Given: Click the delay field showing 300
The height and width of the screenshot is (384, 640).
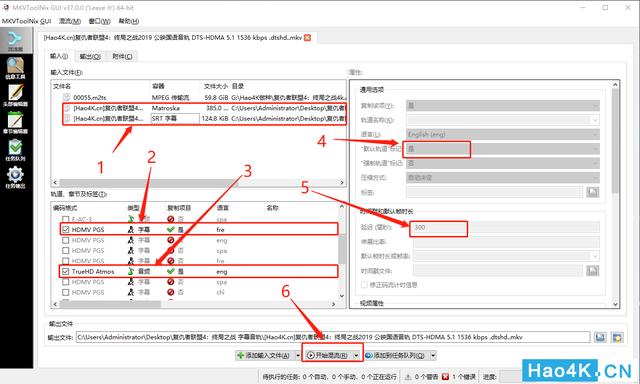Looking at the screenshot, I should 507,227.
